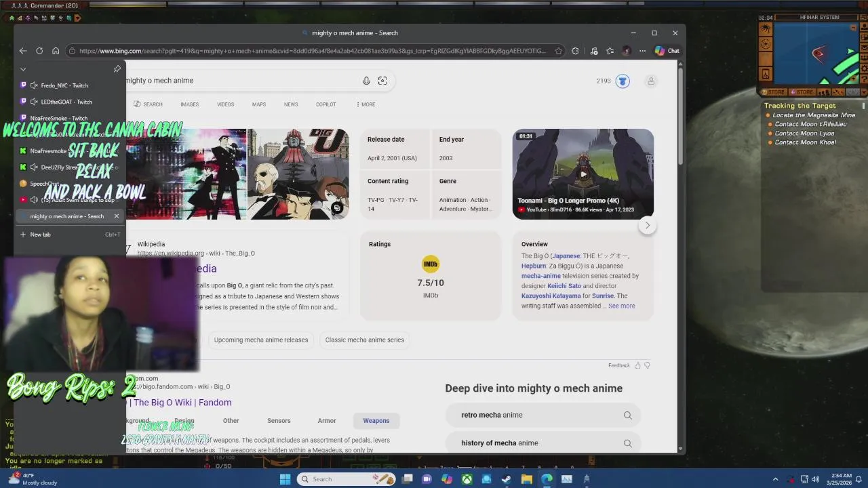Screen dimensions: 868x488
Task: Select the SEARCH results tab
Action: [148, 104]
